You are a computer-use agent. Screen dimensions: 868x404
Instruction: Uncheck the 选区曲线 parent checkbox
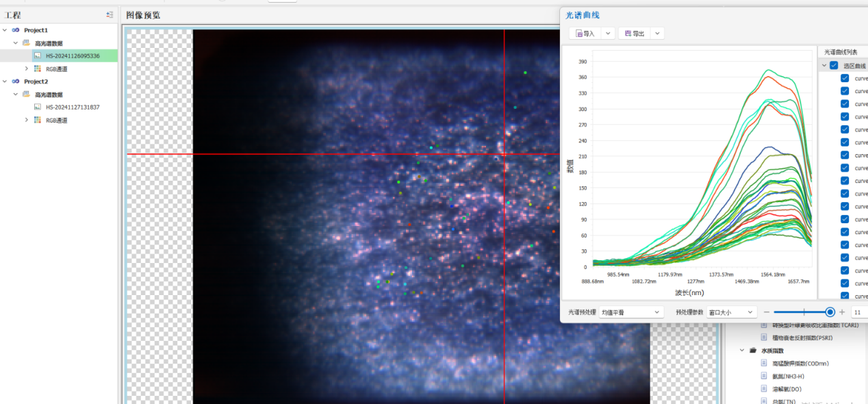(x=833, y=66)
